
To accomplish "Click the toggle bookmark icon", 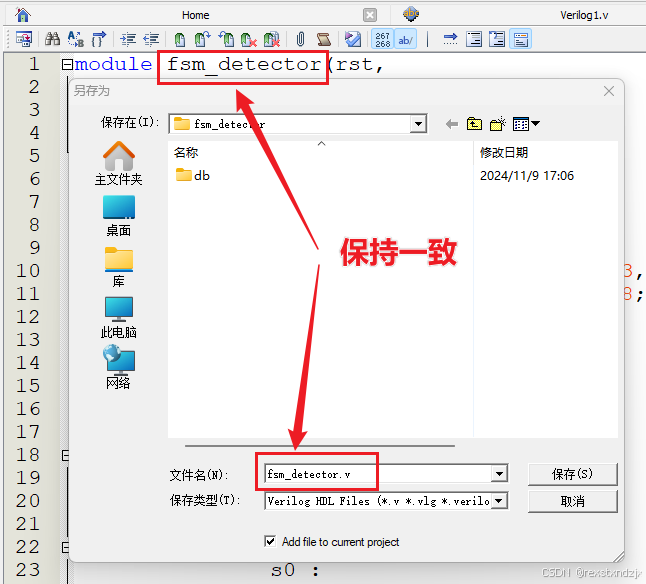I will coord(180,40).
